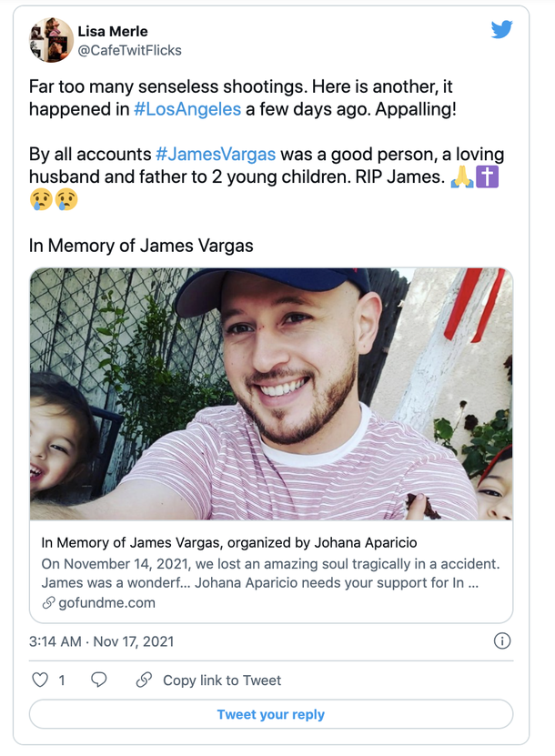
Task: Open the GoFundMe photo preview
Action: [x=271, y=394]
